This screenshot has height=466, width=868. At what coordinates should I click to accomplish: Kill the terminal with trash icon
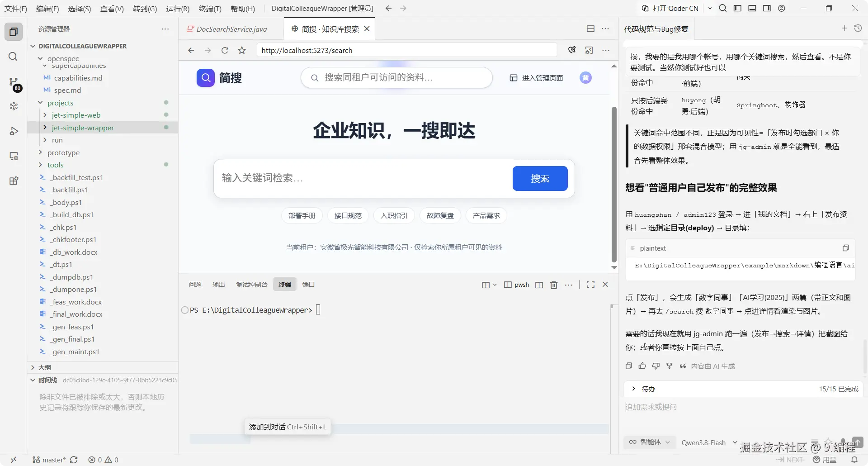(554, 285)
